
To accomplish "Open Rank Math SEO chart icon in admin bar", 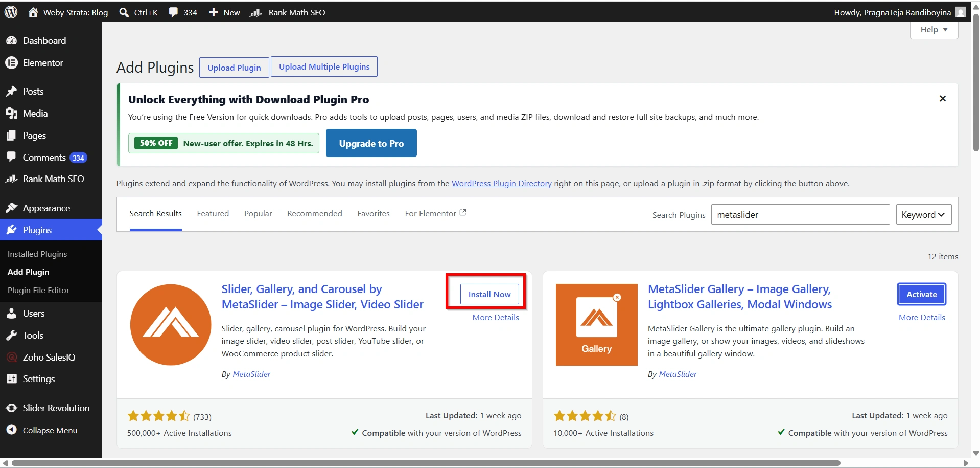I will pos(256,12).
